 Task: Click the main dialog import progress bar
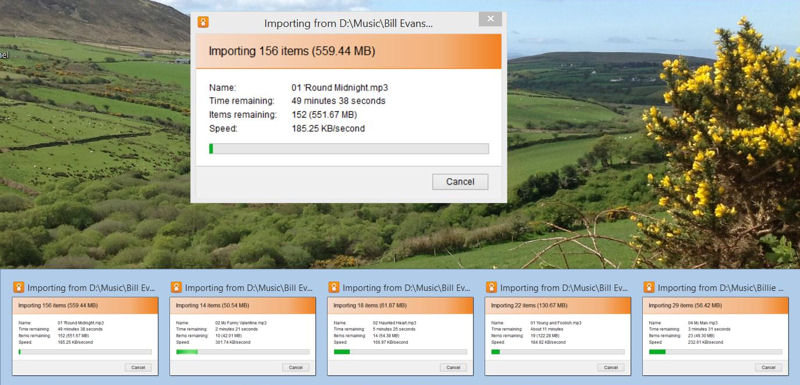point(348,148)
